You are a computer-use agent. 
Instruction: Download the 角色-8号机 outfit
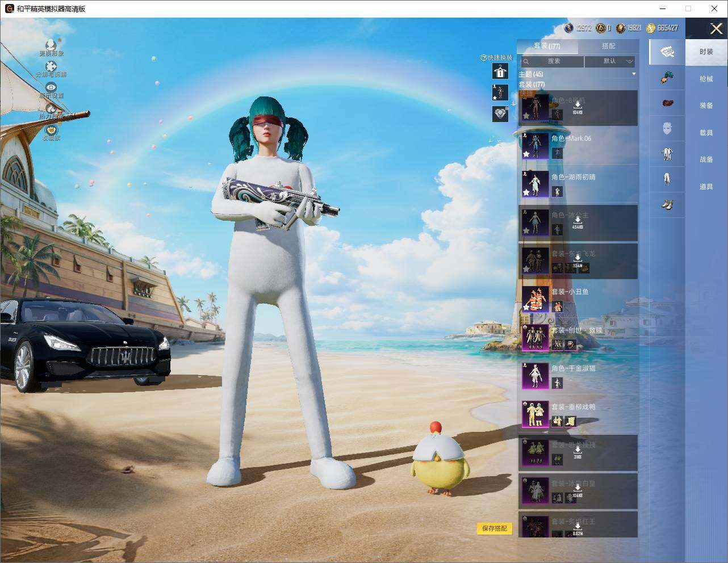click(578, 107)
